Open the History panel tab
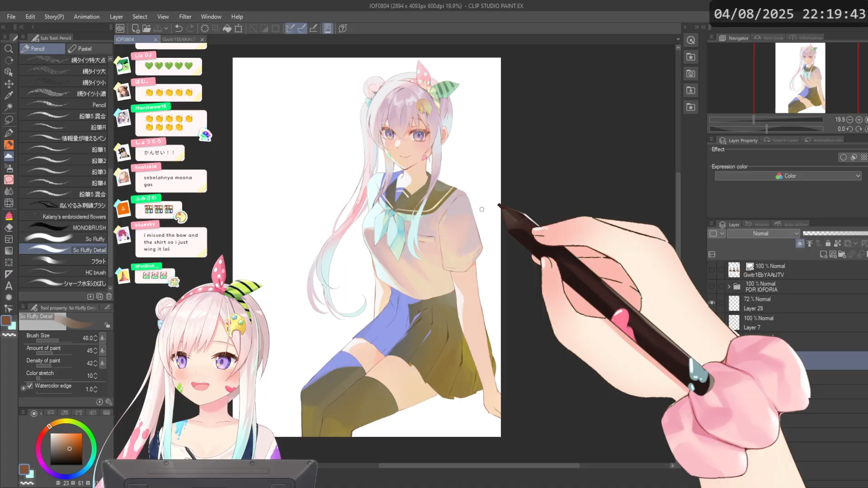The height and width of the screenshot is (488, 868). click(758, 225)
